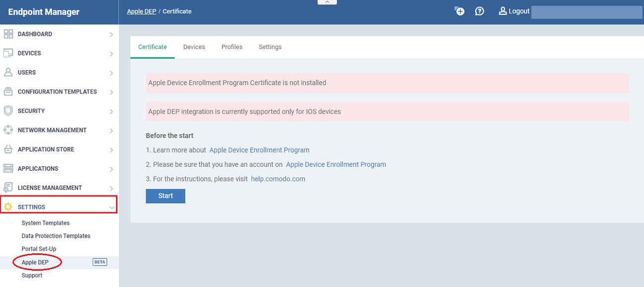The image size is (644, 287).
Task: Switch to the Profiles tab
Action: pyautogui.click(x=232, y=47)
